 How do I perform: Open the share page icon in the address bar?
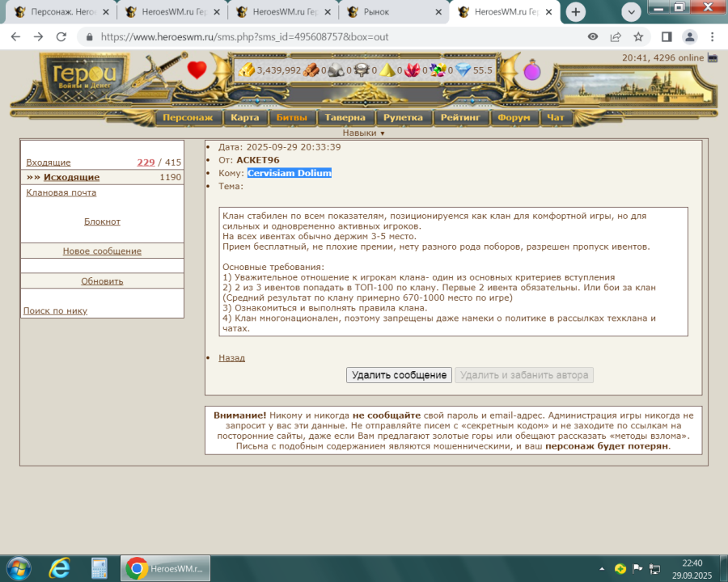(x=616, y=37)
